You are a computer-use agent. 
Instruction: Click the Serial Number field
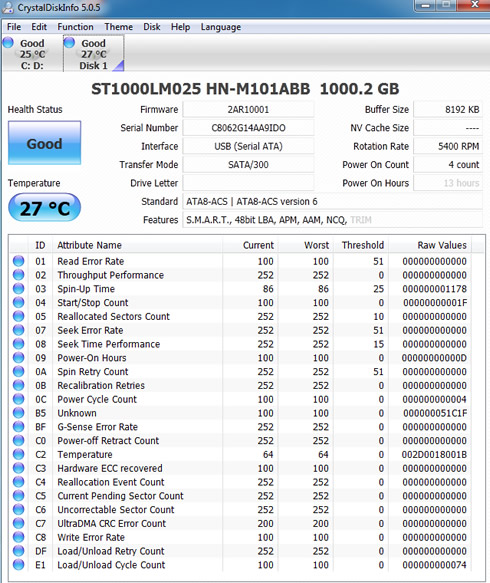coord(248,128)
